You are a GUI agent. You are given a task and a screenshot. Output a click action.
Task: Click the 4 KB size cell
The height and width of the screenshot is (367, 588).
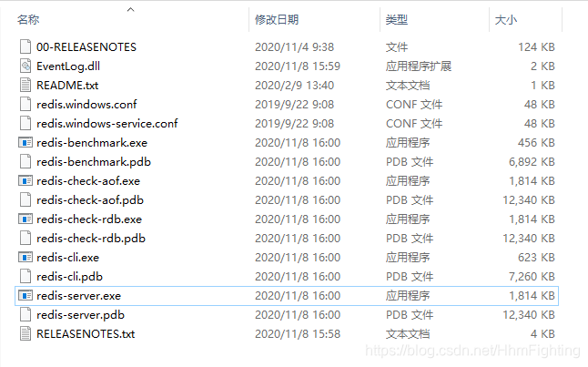(542, 334)
